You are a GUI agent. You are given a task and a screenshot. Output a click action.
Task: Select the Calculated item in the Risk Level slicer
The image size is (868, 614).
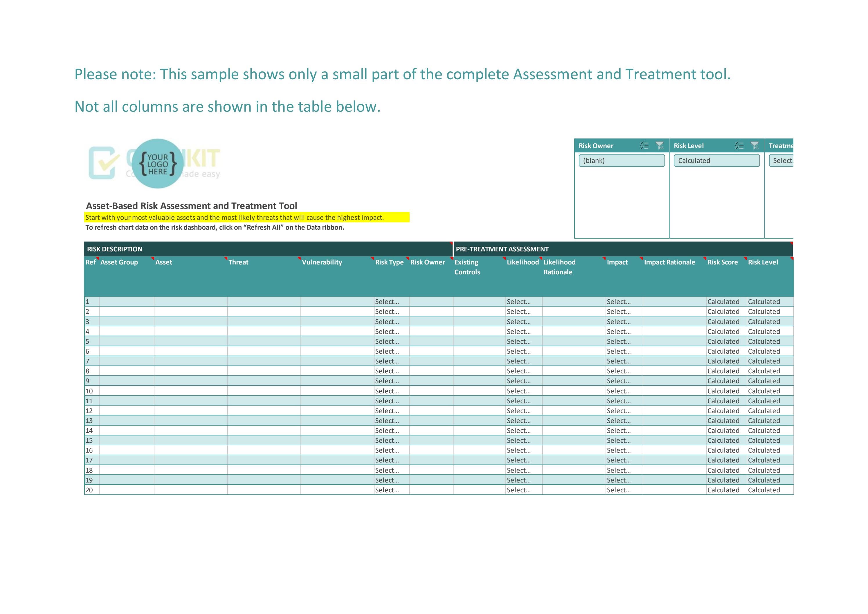click(x=716, y=160)
